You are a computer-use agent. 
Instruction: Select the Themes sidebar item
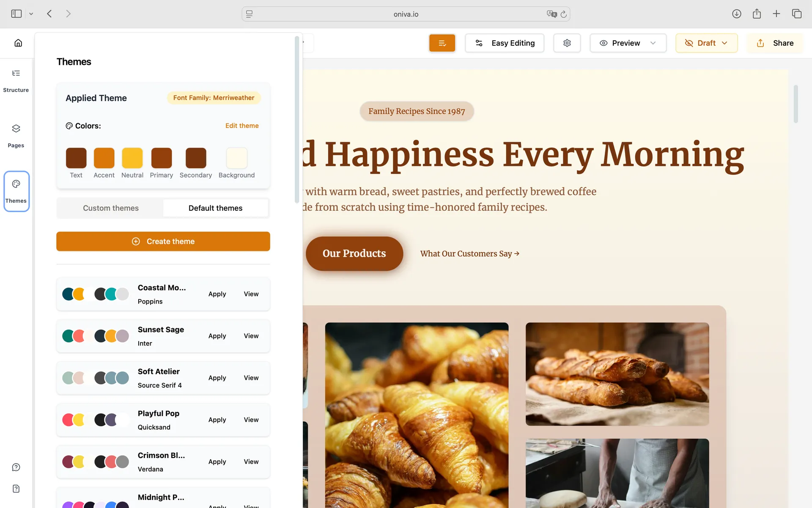(16, 191)
